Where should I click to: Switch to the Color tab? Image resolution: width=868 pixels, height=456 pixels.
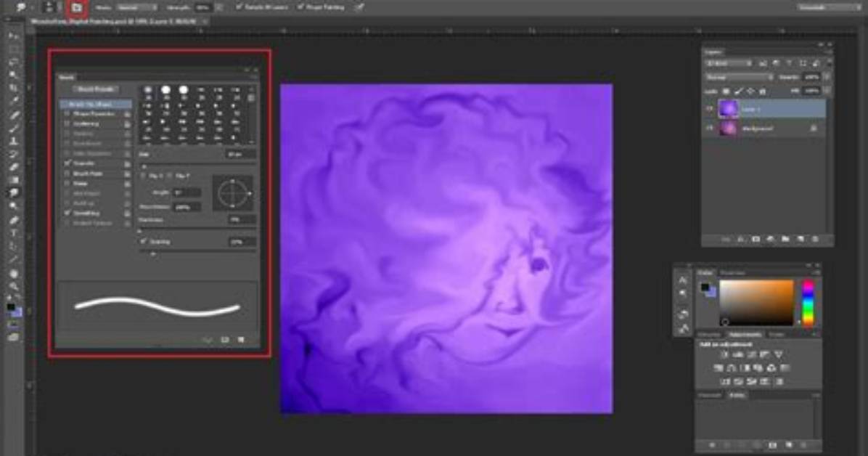(705, 272)
